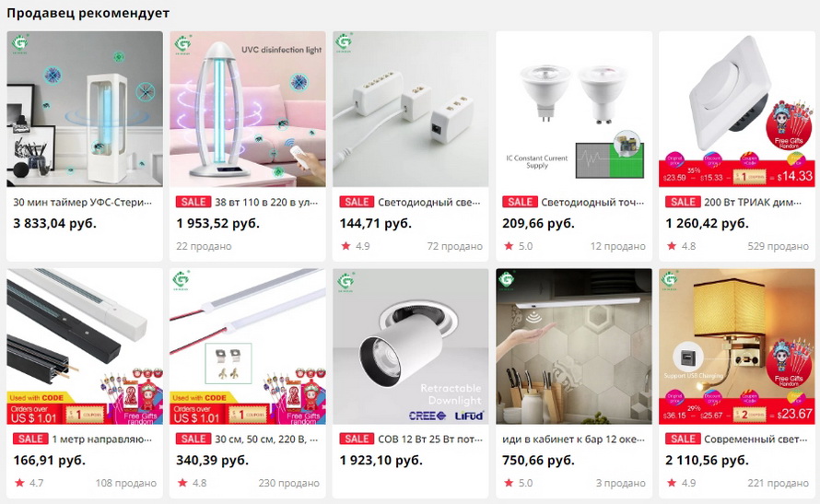Click the star rating icon beside 4.9, 72 продано
This screenshot has width=820, height=504.
[x=346, y=246]
